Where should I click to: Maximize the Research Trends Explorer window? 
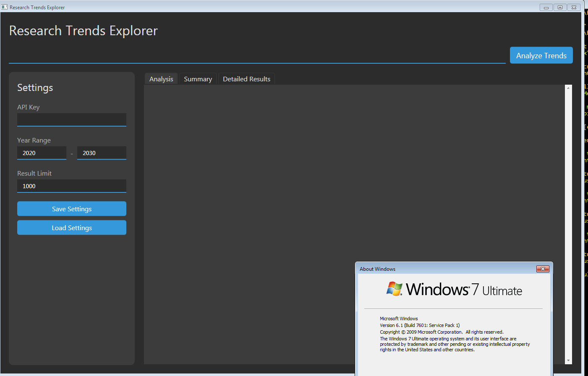pos(560,7)
